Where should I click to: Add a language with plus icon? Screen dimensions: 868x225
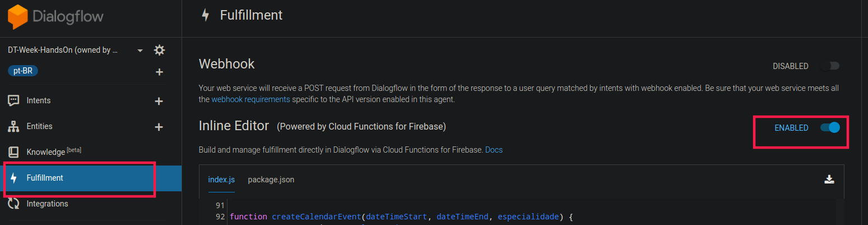pos(159,72)
